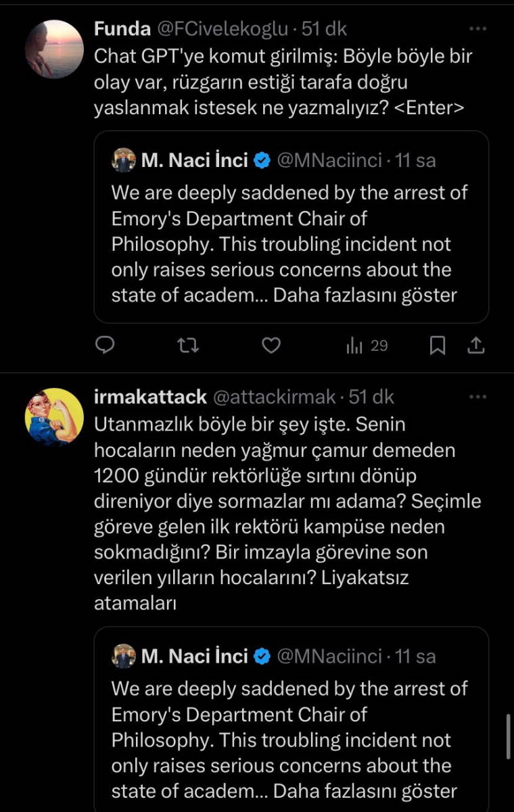Screen dimensions: 514x812
Task: Open irmakattack's profile avatar
Action: (x=54, y=417)
